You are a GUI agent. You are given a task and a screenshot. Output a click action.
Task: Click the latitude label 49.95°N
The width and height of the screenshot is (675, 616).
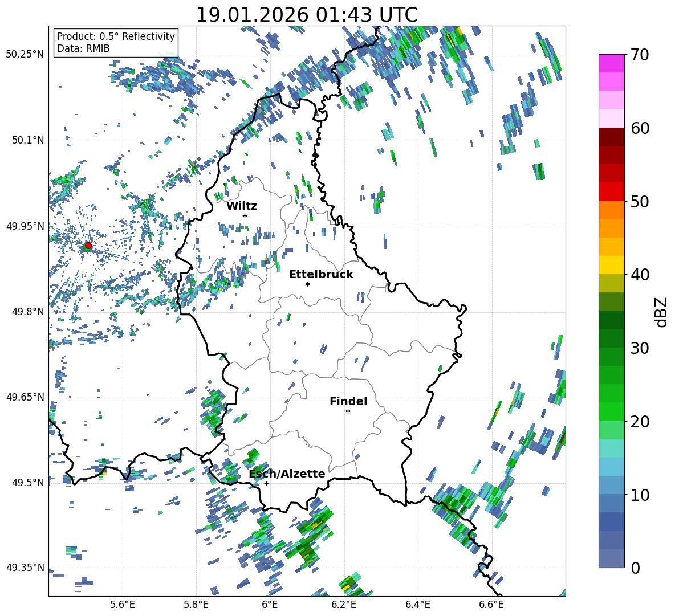coord(26,226)
